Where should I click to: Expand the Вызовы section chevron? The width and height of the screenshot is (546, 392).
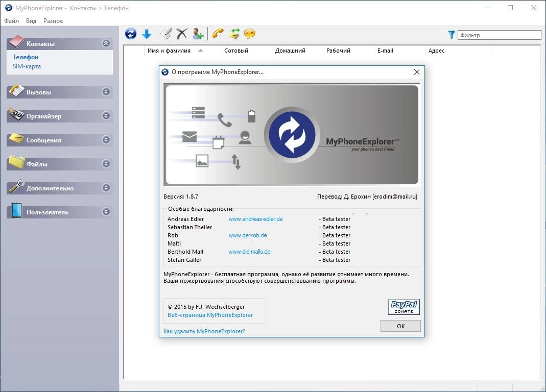coord(106,91)
